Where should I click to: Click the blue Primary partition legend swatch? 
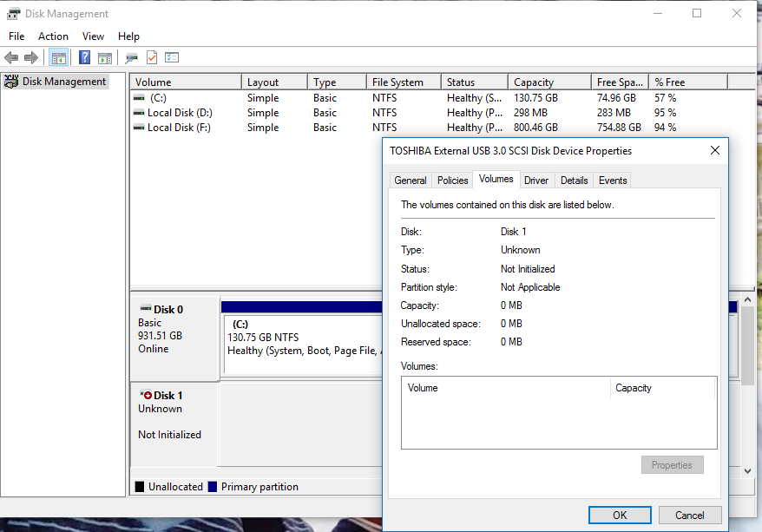pyautogui.click(x=213, y=487)
